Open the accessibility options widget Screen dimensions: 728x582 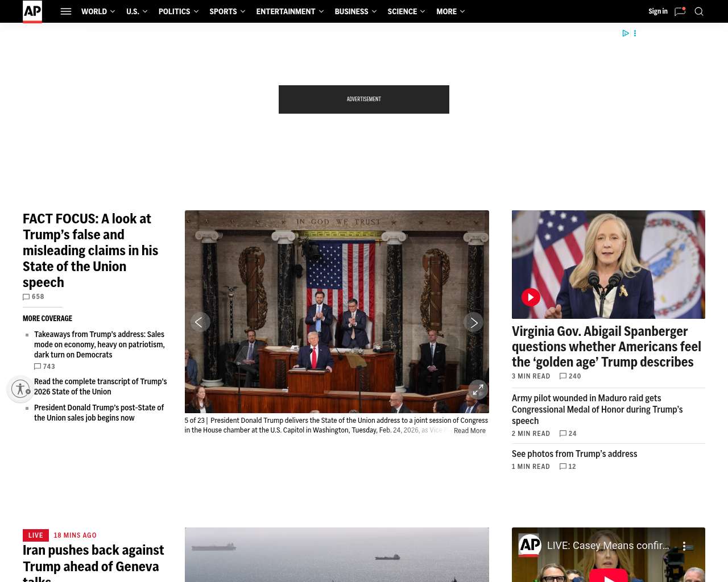coord(20,389)
